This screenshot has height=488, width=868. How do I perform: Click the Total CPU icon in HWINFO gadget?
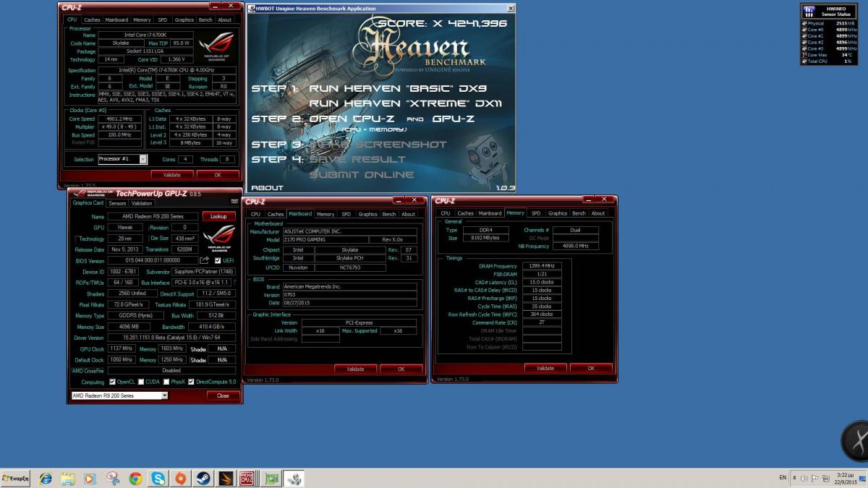point(804,61)
